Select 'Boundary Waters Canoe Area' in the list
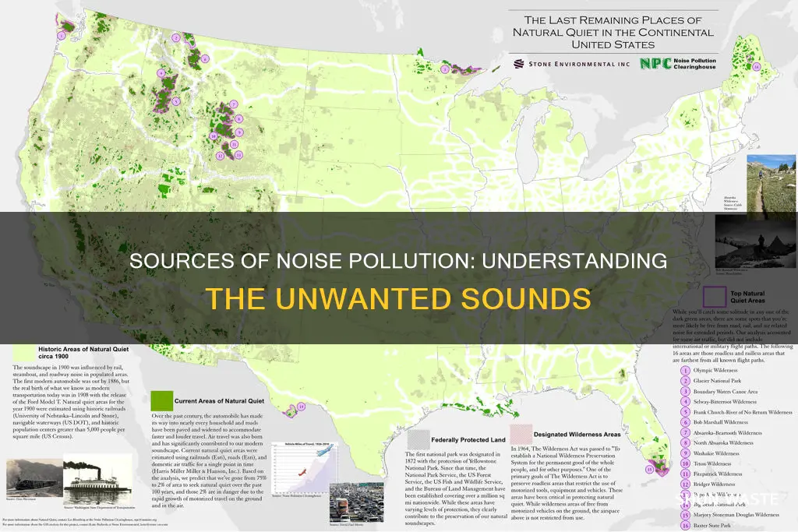798x532 pixels. [x=726, y=392]
